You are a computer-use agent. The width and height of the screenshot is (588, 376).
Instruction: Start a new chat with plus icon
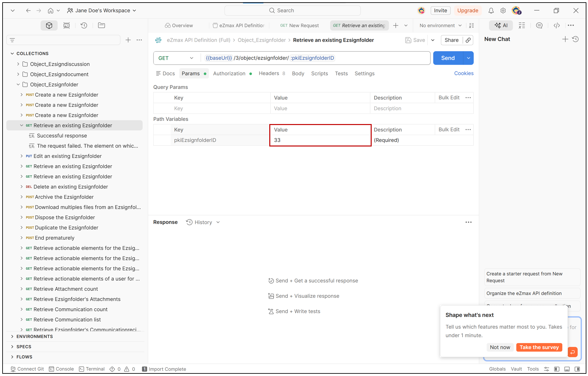tap(565, 39)
